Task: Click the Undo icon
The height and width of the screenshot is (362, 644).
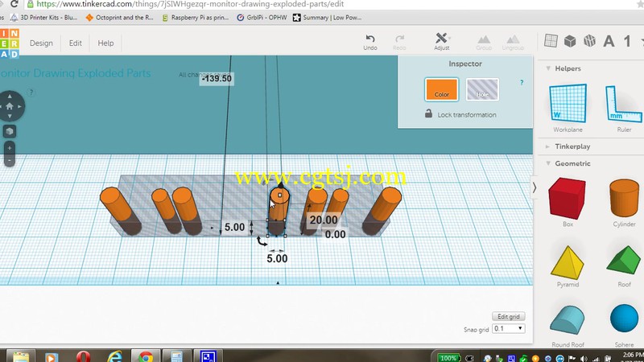Action: (370, 42)
